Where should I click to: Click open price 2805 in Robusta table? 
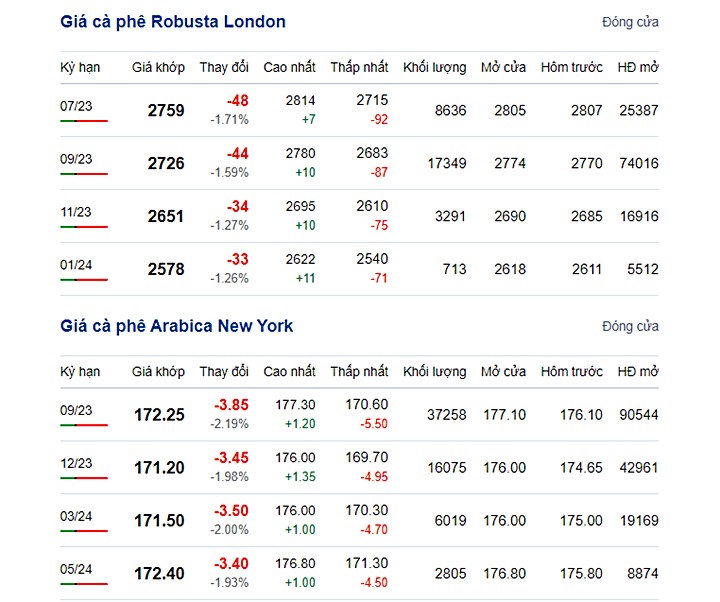pos(510,110)
